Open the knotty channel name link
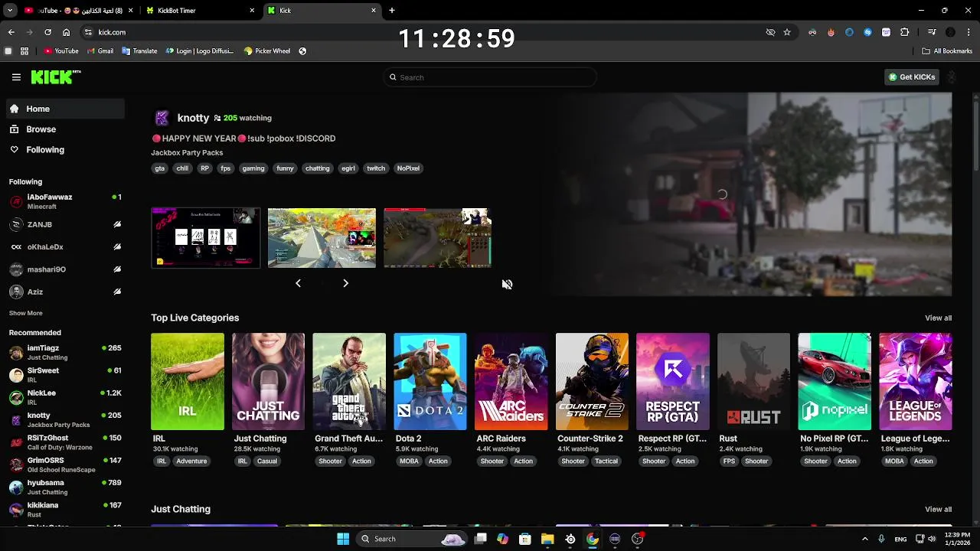The image size is (980, 551). pyautogui.click(x=193, y=118)
